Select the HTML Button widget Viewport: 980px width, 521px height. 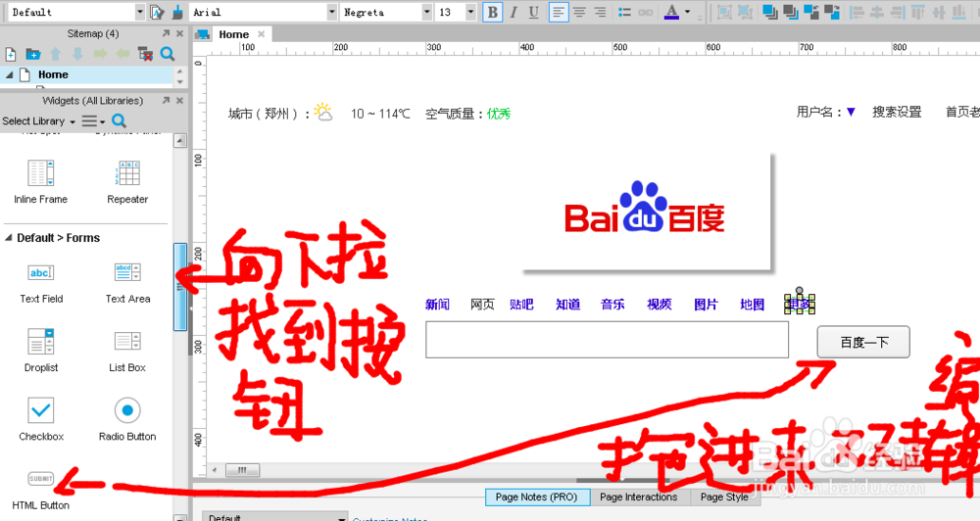coord(40,490)
